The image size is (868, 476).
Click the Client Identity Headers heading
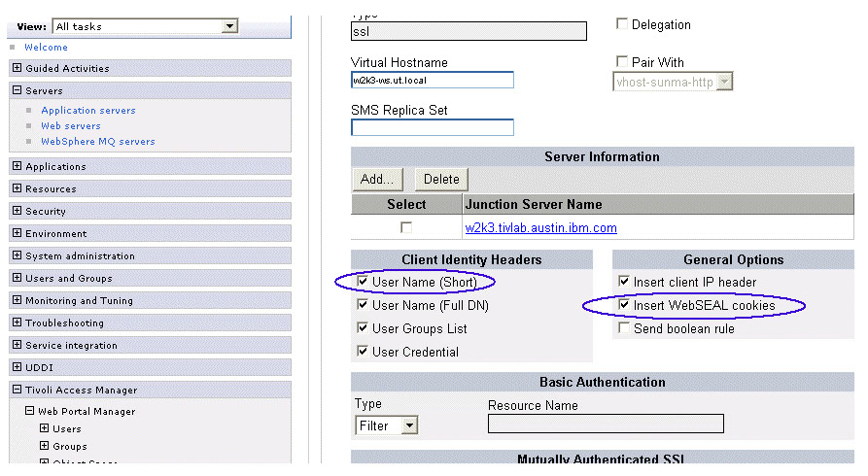click(471, 259)
